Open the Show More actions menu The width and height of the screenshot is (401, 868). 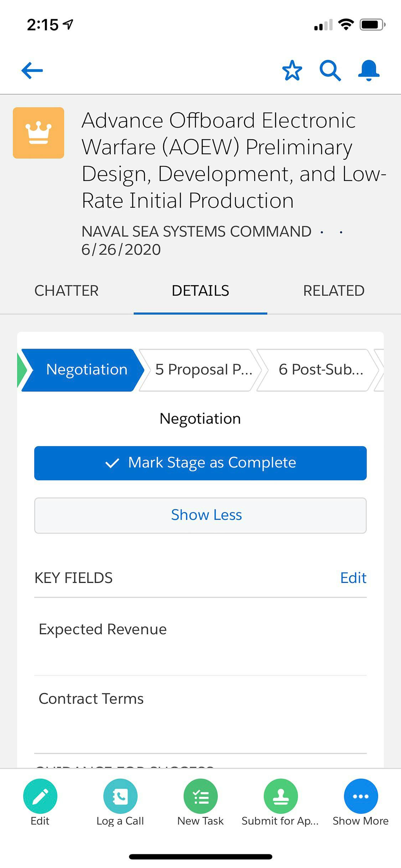[361, 796]
